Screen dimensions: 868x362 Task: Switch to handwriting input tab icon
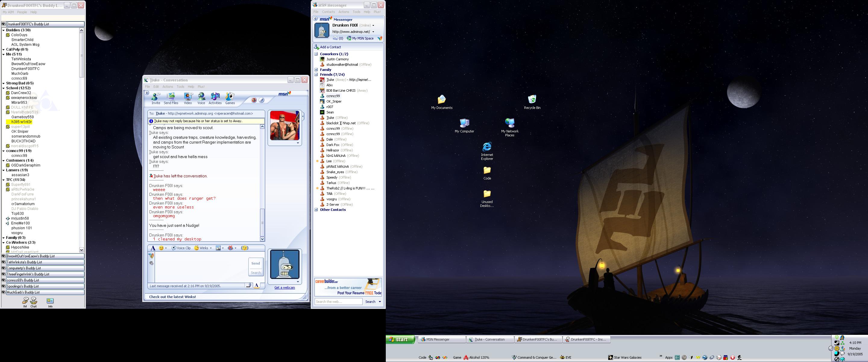(249, 285)
